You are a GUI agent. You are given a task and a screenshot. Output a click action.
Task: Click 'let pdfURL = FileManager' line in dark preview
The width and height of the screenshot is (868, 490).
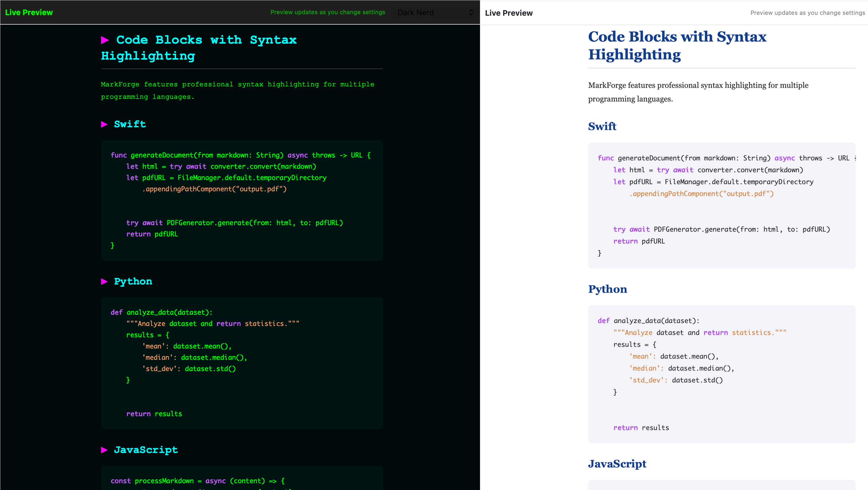point(226,178)
